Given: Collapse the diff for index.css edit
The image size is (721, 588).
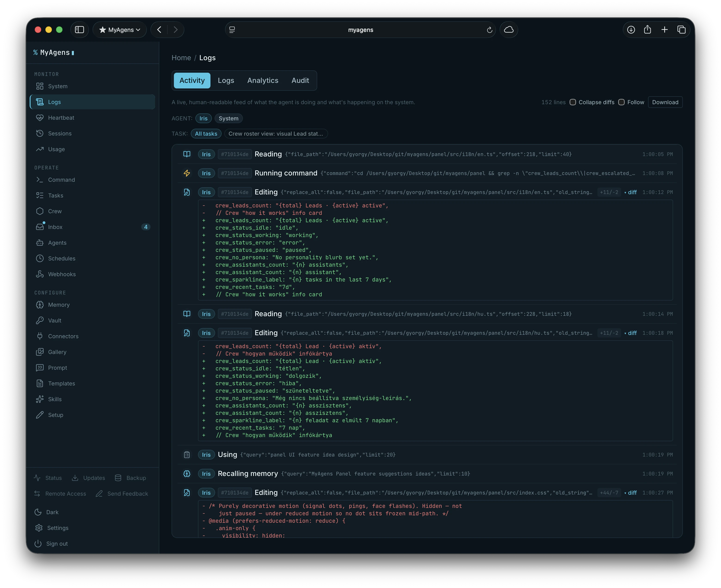Looking at the screenshot, I should click(x=630, y=493).
